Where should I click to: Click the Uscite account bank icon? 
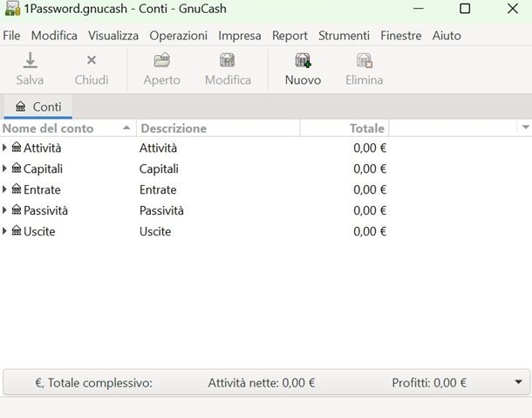tap(17, 230)
